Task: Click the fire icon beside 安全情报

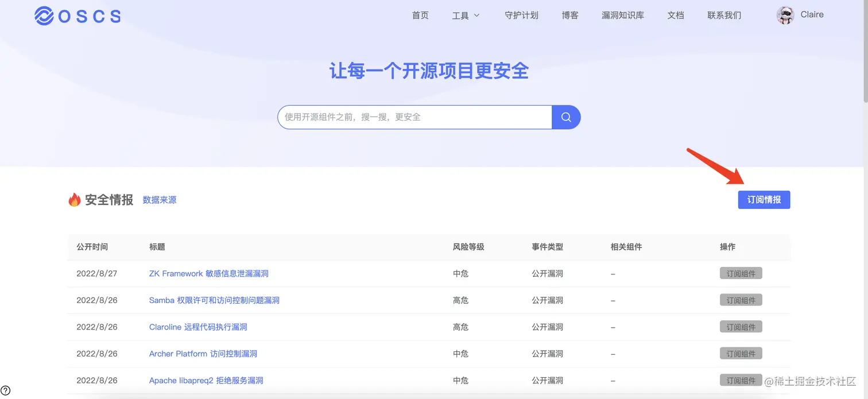Action: click(75, 200)
